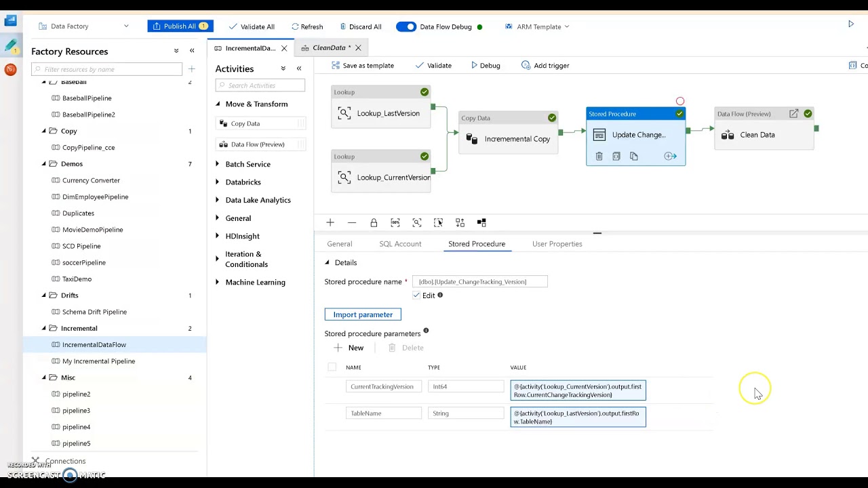The image size is (868, 488).
Task: Delete the Update Change stored procedure activity
Action: [x=599, y=157]
